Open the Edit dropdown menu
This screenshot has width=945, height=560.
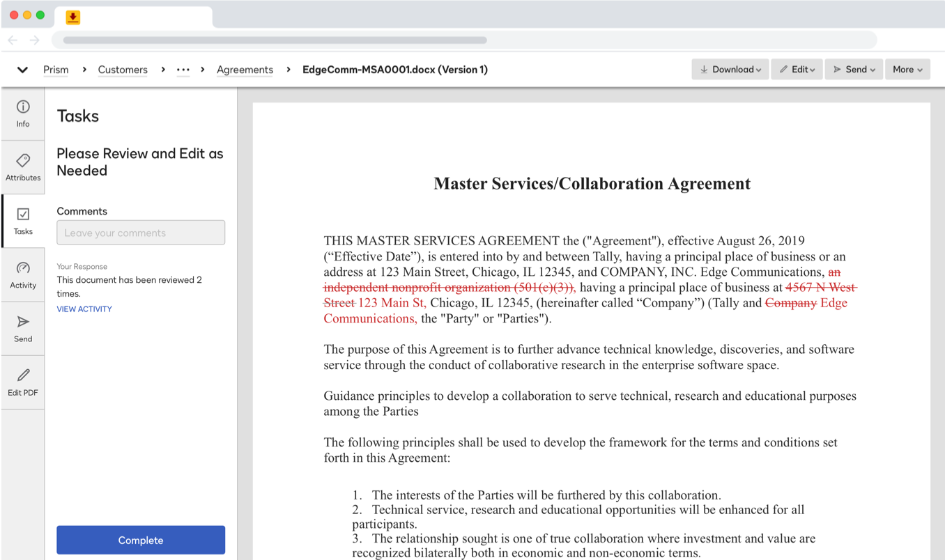tap(797, 69)
